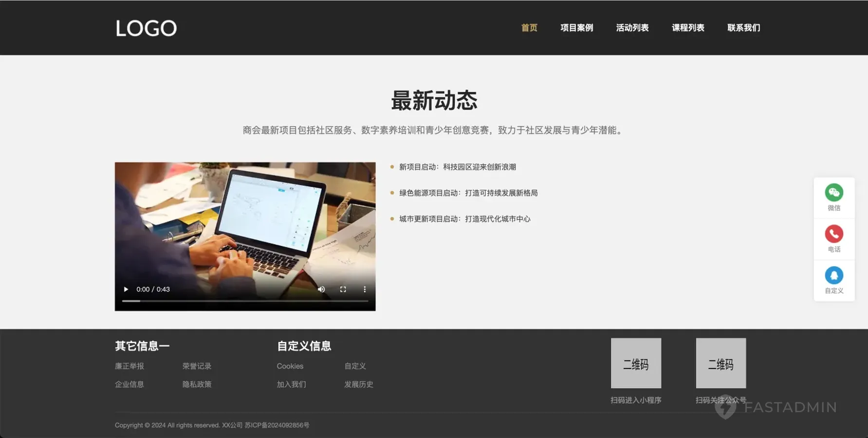Image resolution: width=868 pixels, height=438 pixels.
Task: Open the 活动列表 navigation item
Action: (x=632, y=28)
